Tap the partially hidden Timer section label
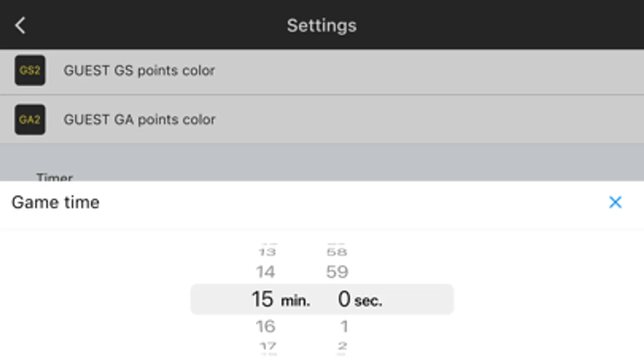This screenshot has height=362, width=644. click(x=54, y=177)
